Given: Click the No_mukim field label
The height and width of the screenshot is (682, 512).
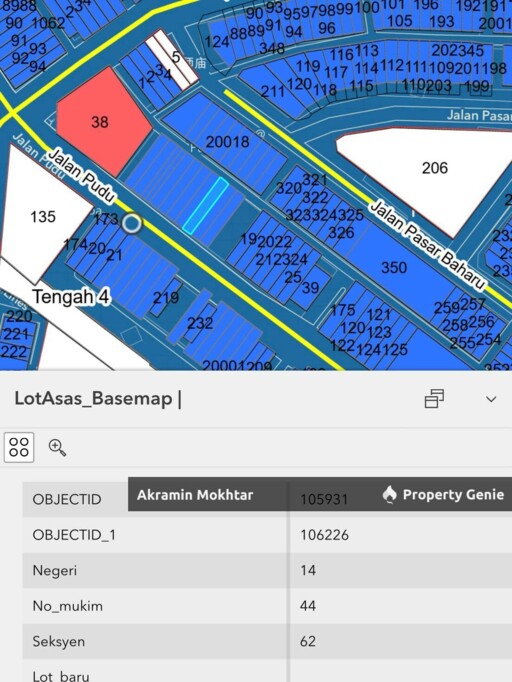Looking at the screenshot, I should tap(67, 606).
